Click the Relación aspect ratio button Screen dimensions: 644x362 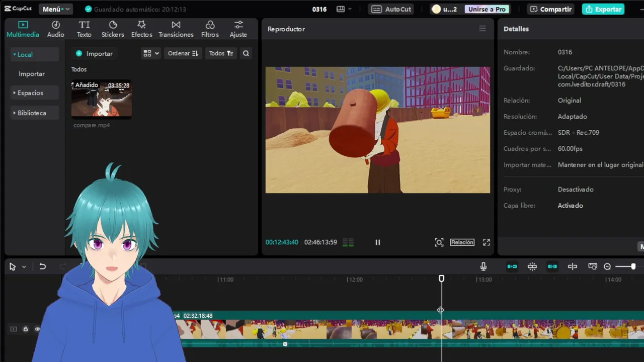click(462, 242)
